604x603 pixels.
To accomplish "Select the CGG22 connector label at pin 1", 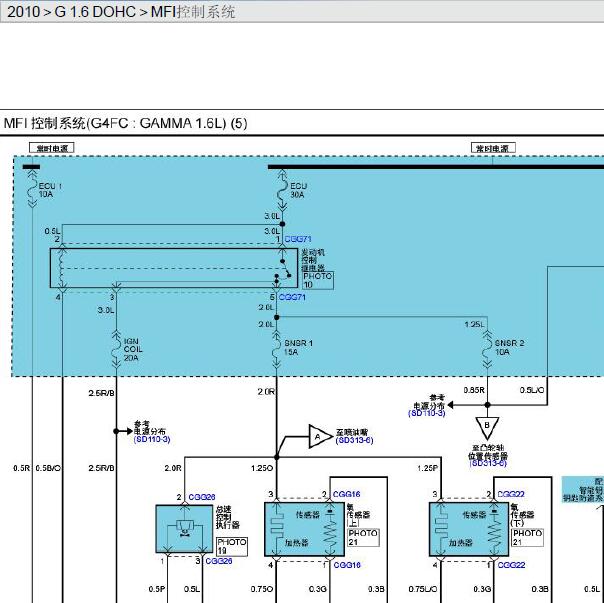I will [x=512, y=565].
